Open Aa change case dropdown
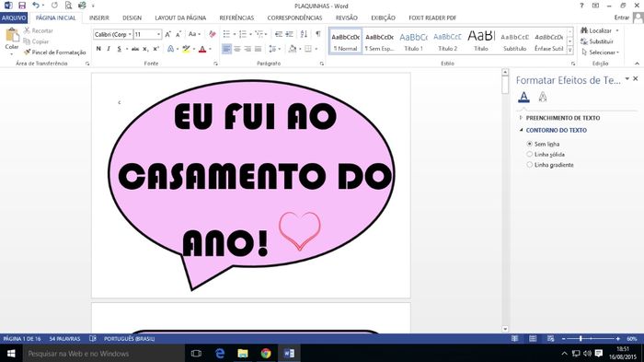644x362 pixels. [x=194, y=34]
